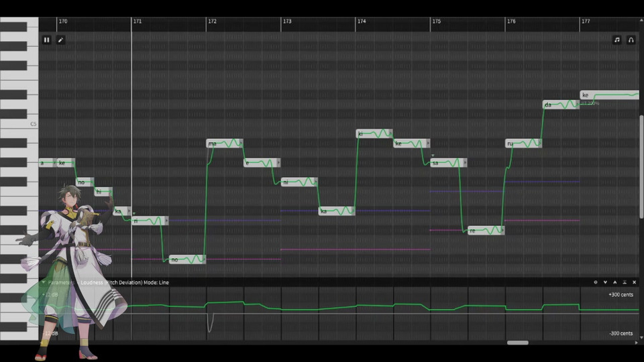The height and width of the screenshot is (362, 644).
Task: Select the "ke" note in measure 174
Action: [411, 143]
